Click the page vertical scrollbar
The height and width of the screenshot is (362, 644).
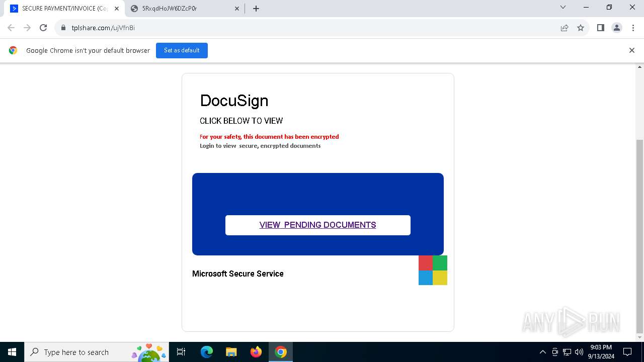pos(640,236)
